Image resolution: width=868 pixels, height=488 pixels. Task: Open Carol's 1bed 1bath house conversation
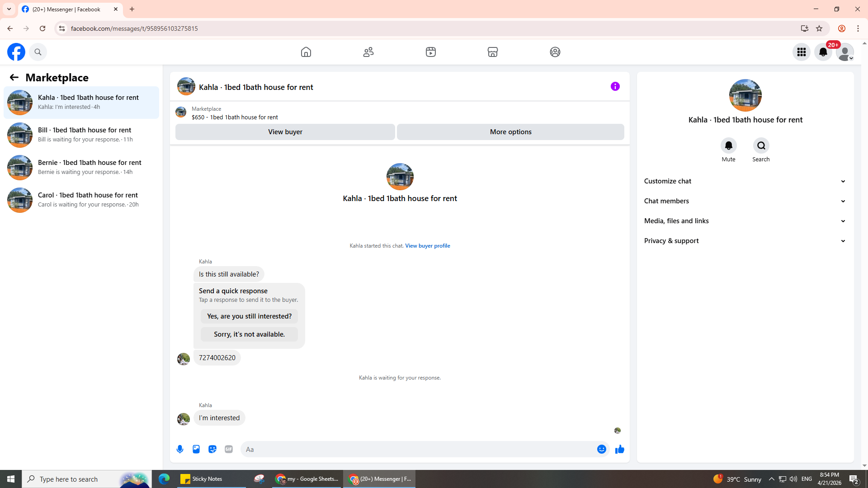coord(81,200)
